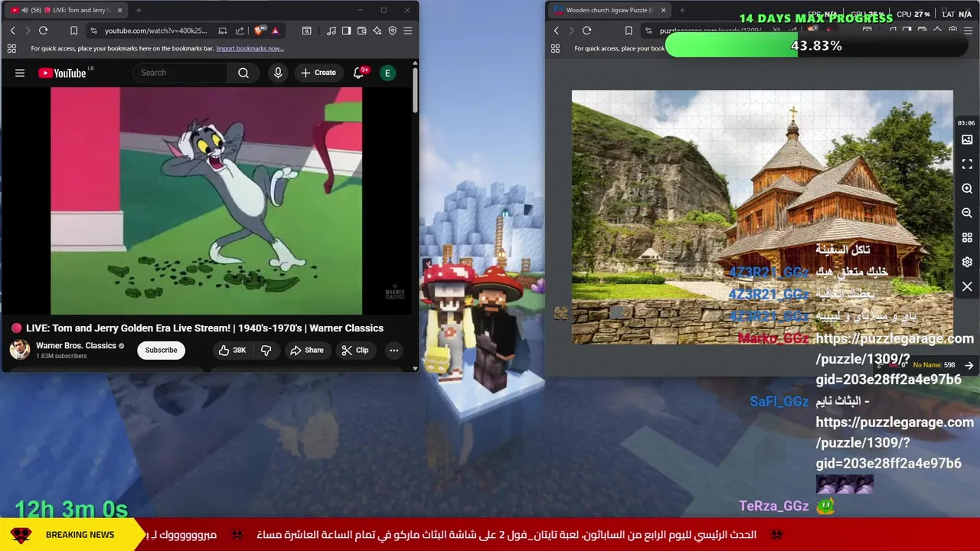Dislike the Tom and Jerry stream
Viewport: 980px width, 551px height.
[266, 350]
